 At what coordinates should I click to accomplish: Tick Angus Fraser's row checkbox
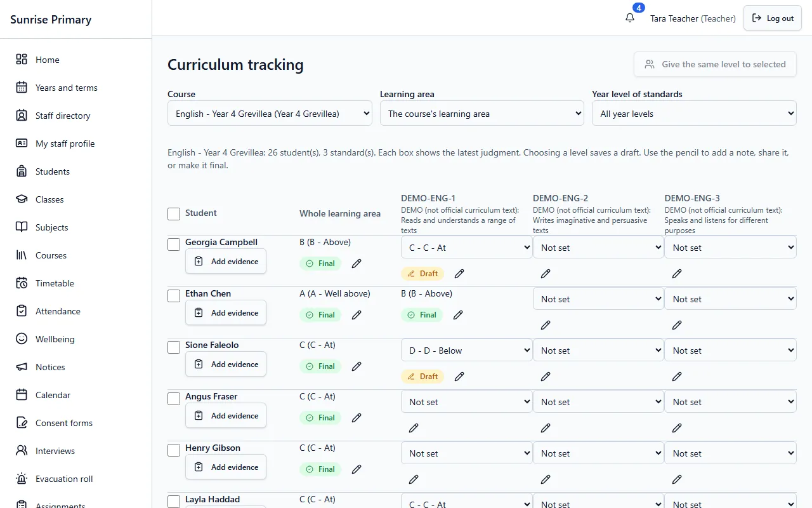174,399
